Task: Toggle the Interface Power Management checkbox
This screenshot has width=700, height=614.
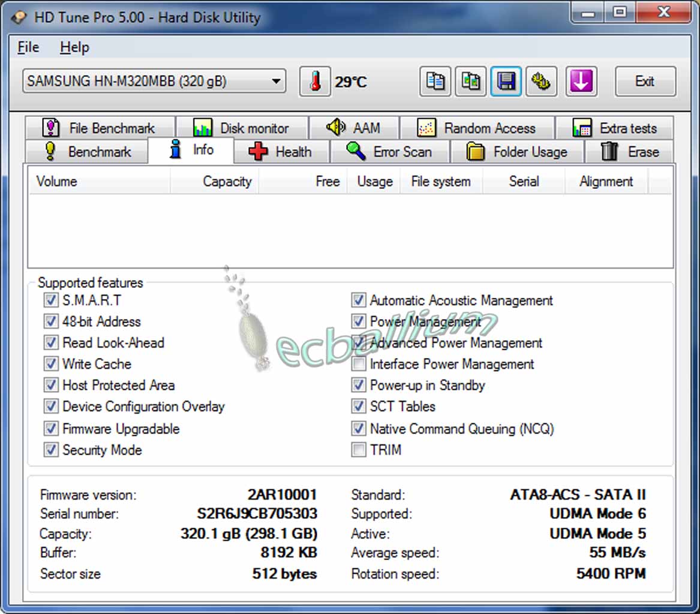Action: (x=359, y=364)
